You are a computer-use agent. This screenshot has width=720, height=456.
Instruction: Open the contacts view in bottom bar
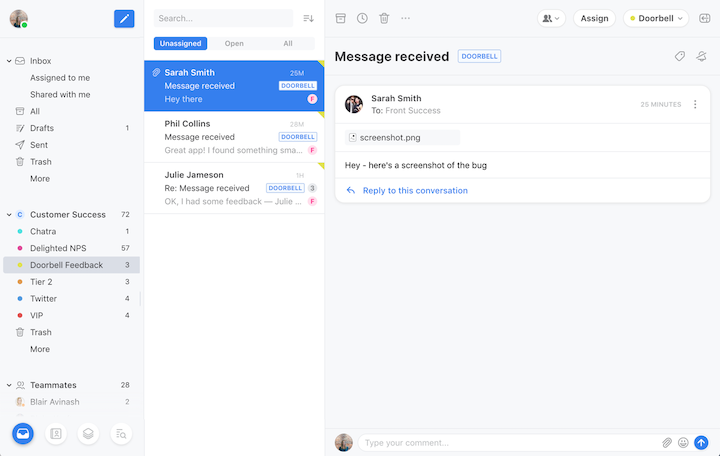(56, 434)
